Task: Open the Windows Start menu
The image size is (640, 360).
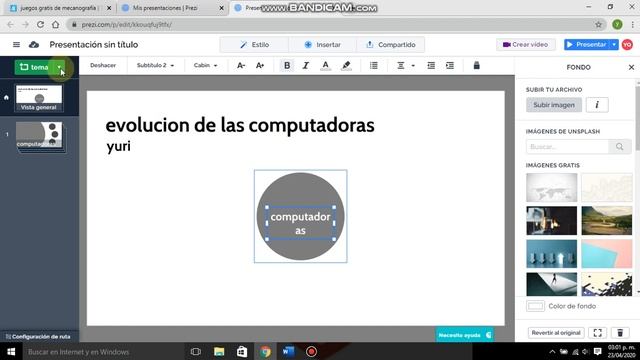Action: (x=11, y=351)
